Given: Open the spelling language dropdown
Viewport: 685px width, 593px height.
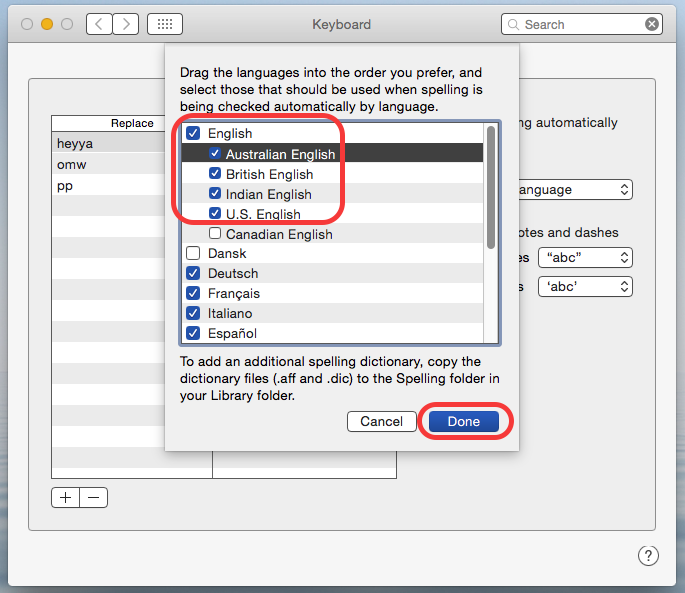Looking at the screenshot, I should pos(574,189).
